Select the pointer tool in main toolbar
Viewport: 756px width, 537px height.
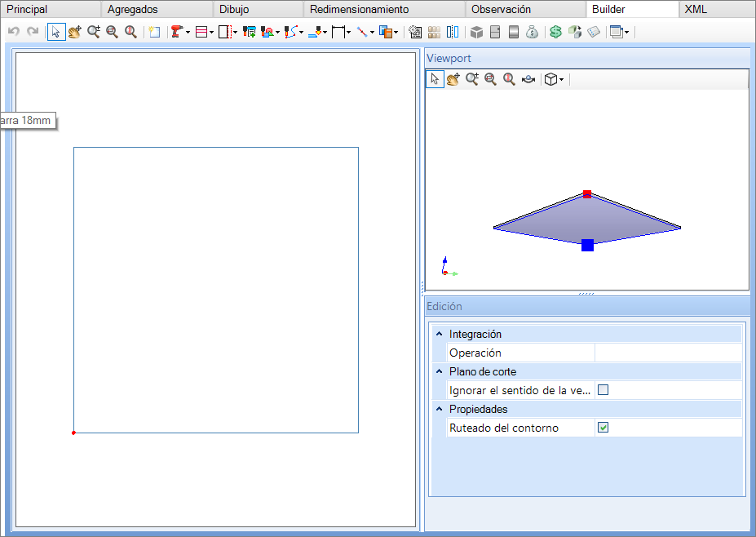click(56, 32)
